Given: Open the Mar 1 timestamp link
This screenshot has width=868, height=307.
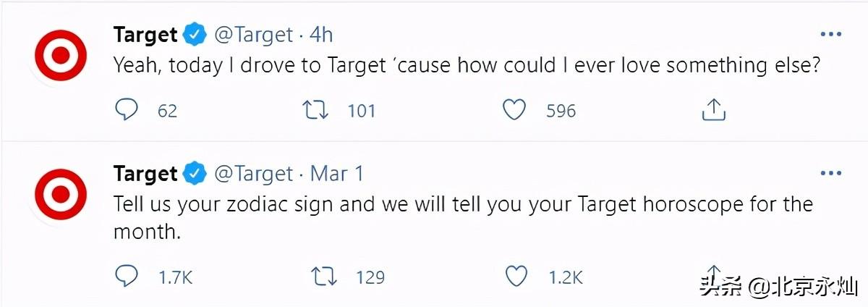Looking at the screenshot, I should point(336,174).
